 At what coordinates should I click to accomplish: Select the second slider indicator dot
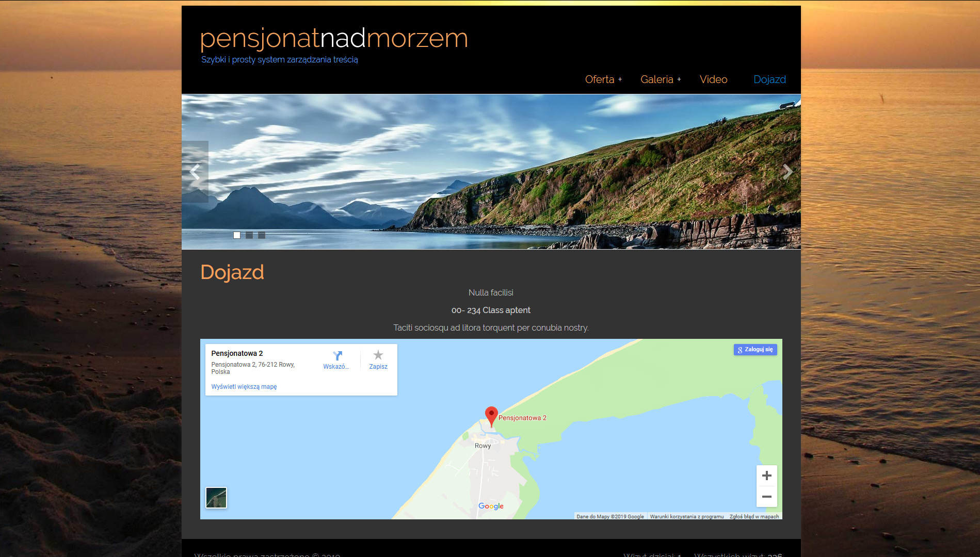(249, 235)
